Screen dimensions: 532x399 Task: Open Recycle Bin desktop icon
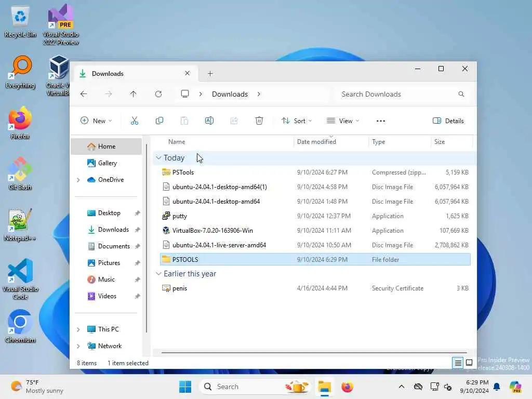(20, 22)
